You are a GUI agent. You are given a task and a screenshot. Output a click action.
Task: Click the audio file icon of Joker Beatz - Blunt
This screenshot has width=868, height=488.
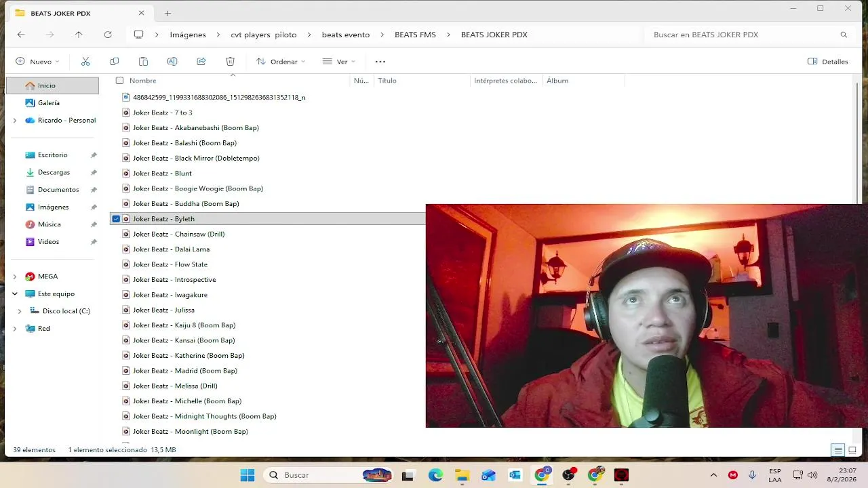pos(125,174)
